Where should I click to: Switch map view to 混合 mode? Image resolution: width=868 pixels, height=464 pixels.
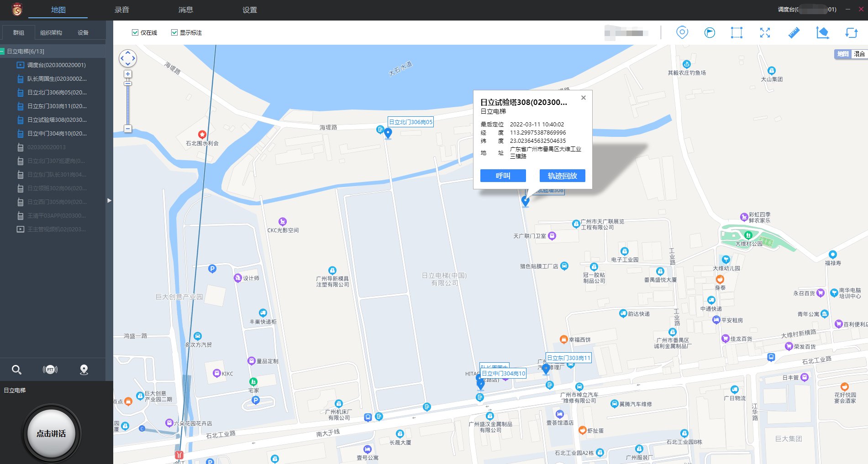[859, 54]
